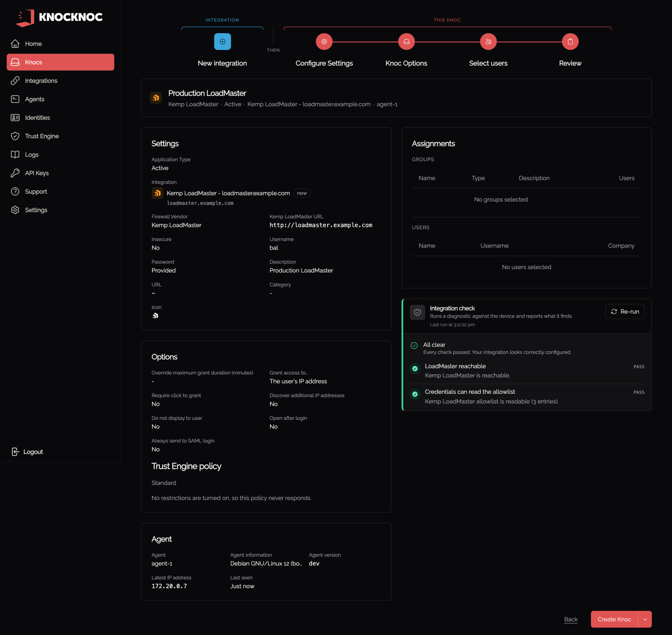The width and height of the screenshot is (672, 635).
Task: Click the 'LoadMaster reachable' check row
Action: pyautogui.click(x=527, y=371)
